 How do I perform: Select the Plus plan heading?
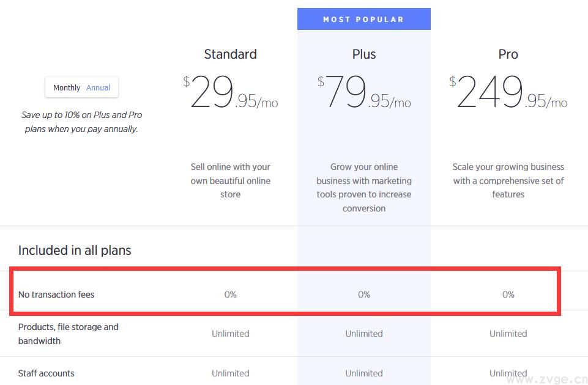point(363,54)
